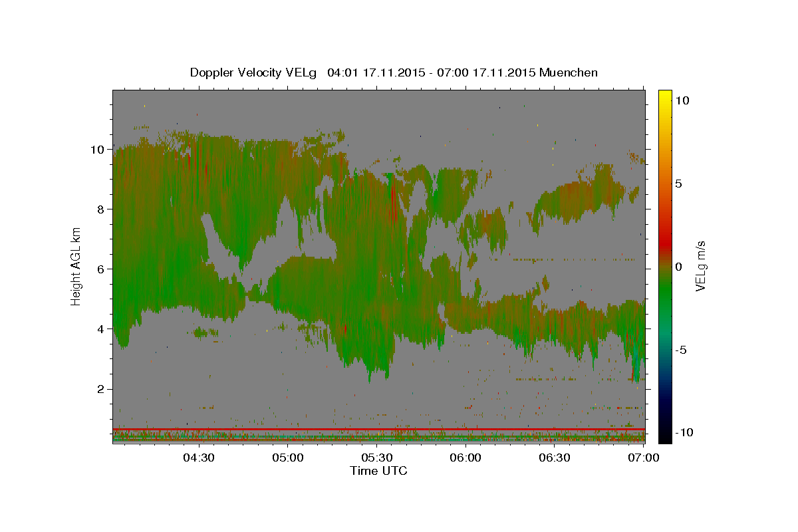The height and width of the screenshot is (532, 798).
Task: Click the 06:00 time tick label
Action: [465, 458]
